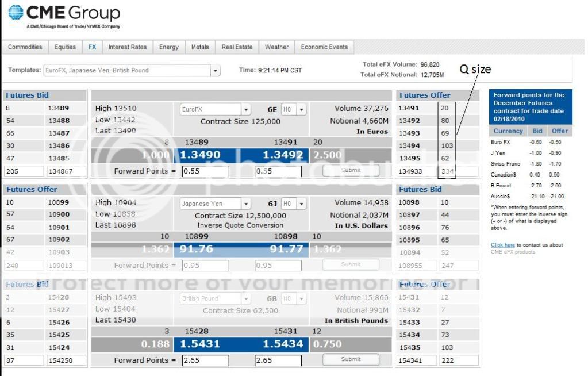Click the Time 9:21:14 PM CST display
The image size is (588, 376).
coord(270,70)
